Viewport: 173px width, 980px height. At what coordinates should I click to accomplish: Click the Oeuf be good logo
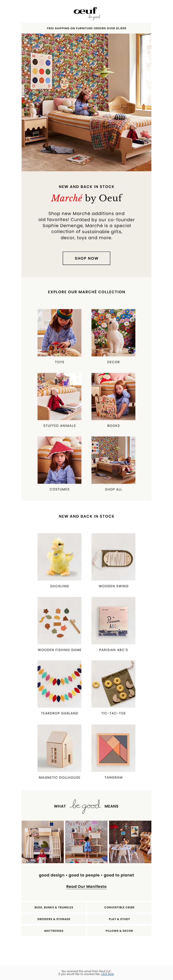click(x=86, y=13)
